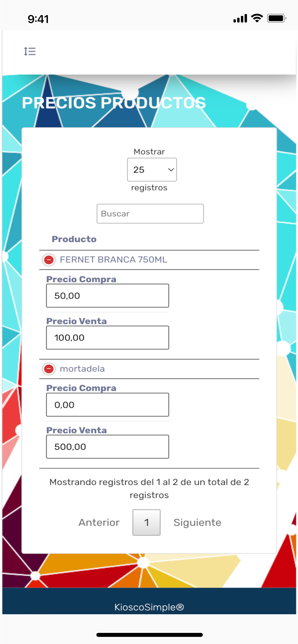The height and width of the screenshot is (644, 298).
Task: Click the FERNET BRANCA 750ML product name
Action: [113, 260]
